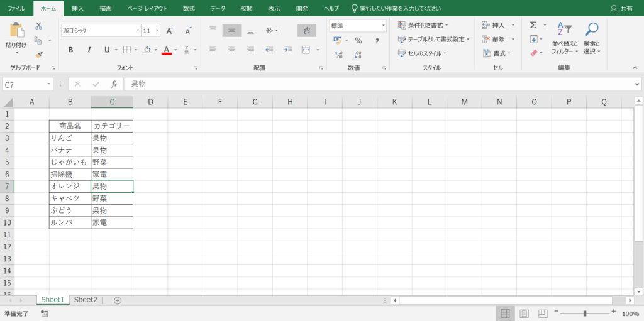Open borders dropdown arrow

pos(136,50)
